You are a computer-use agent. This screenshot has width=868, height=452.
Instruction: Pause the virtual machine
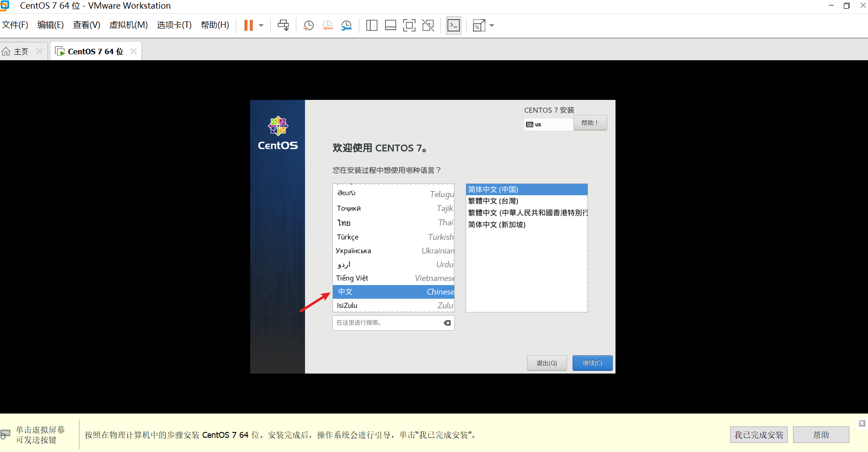tap(248, 26)
